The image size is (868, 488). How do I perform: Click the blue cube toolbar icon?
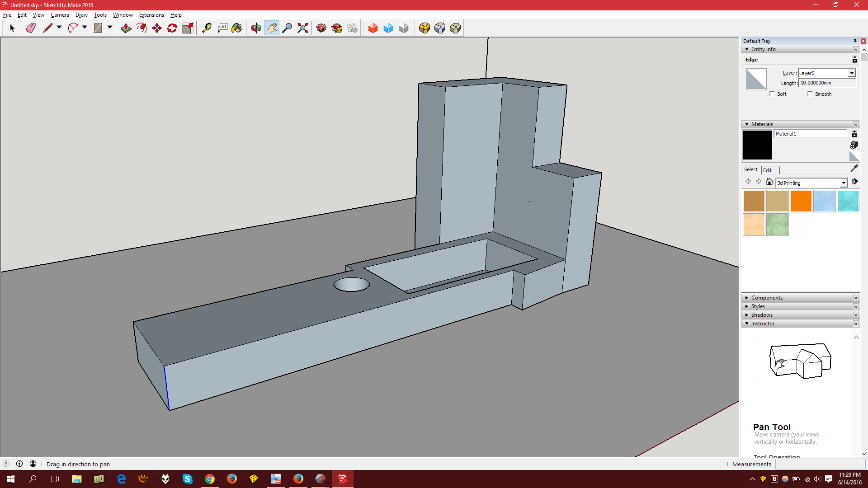tap(388, 28)
